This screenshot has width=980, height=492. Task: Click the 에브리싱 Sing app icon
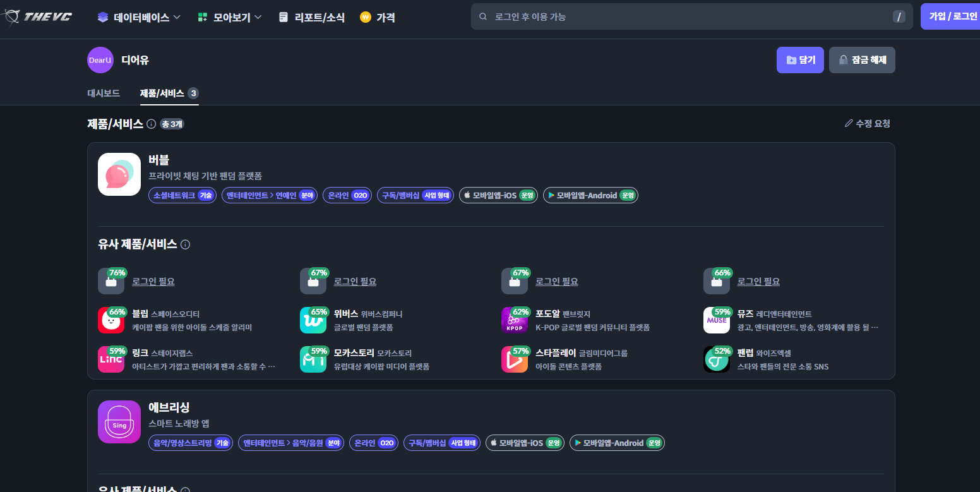tap(119, 422)
